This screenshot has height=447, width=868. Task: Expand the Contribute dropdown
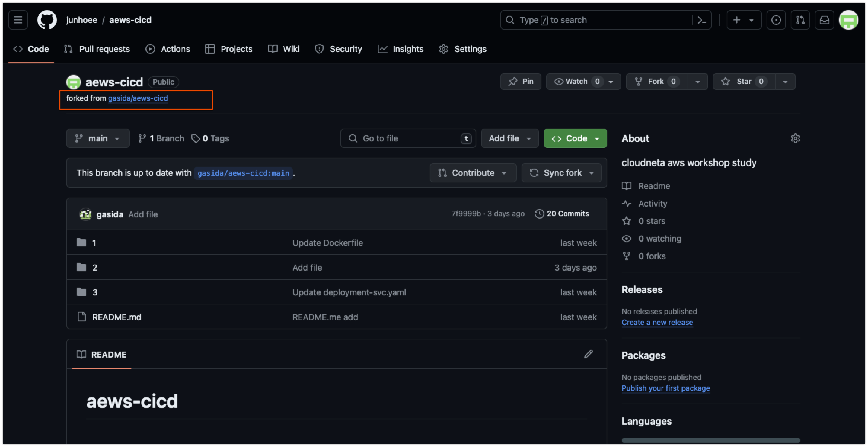click(x=473, y=173)
